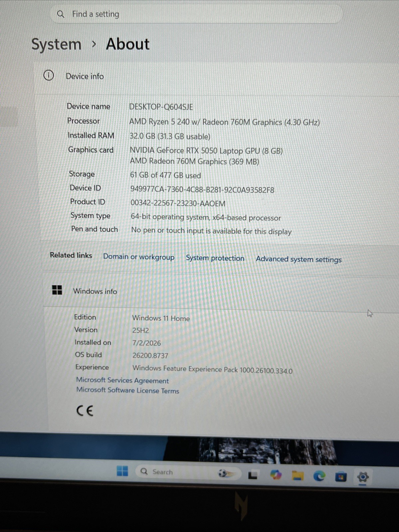Launch Copilot from the taskbar
The image size is (399, 532).
point(276,475)
